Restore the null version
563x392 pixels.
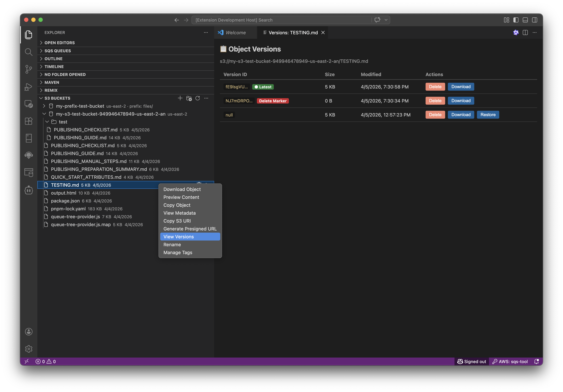point(488,115)
